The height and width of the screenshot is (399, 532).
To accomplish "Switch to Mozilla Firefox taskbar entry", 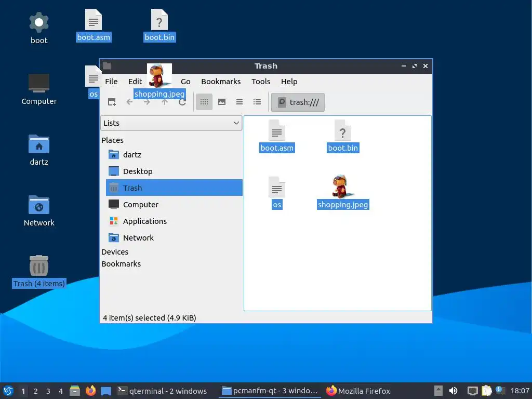I will coord(358,391).
